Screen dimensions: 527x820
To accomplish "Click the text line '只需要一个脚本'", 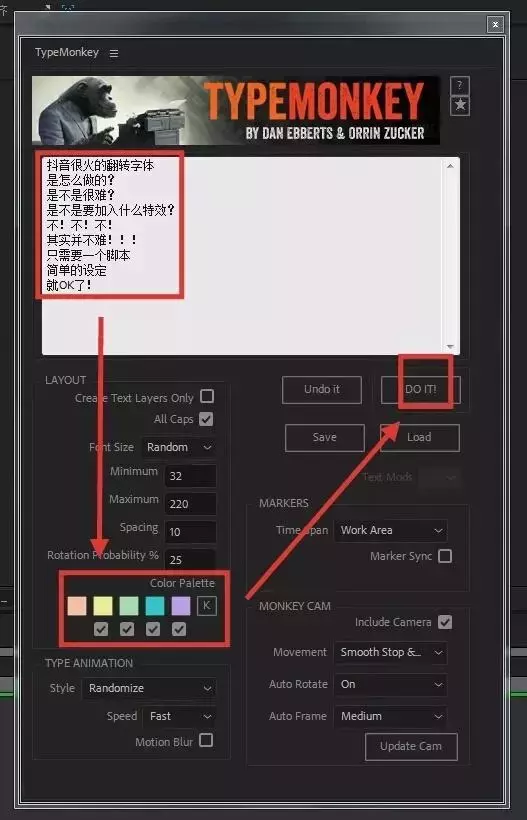I will coord(88,256).
